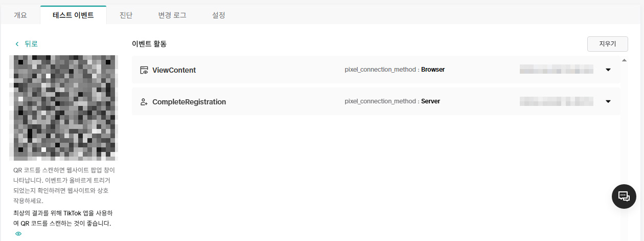Open the 진단 tab
644x241 pixels.
point(126,15)
